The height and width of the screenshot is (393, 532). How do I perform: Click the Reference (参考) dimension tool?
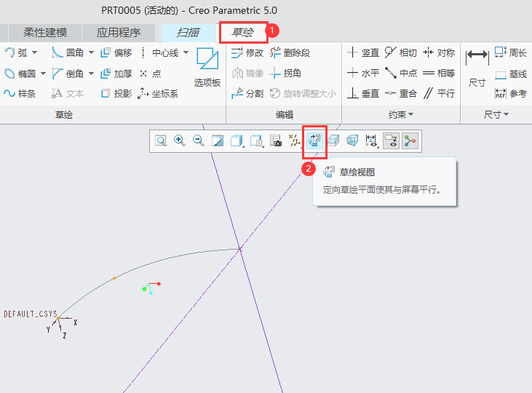click(511, 94)
